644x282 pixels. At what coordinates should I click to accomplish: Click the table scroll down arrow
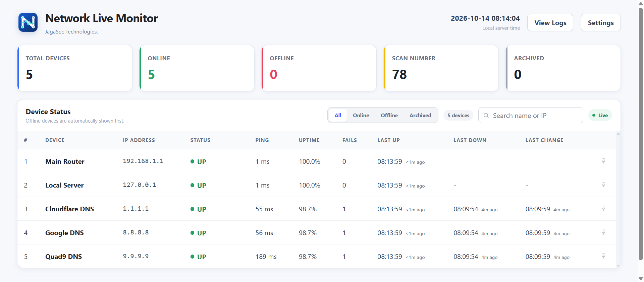tap(618, 266)
